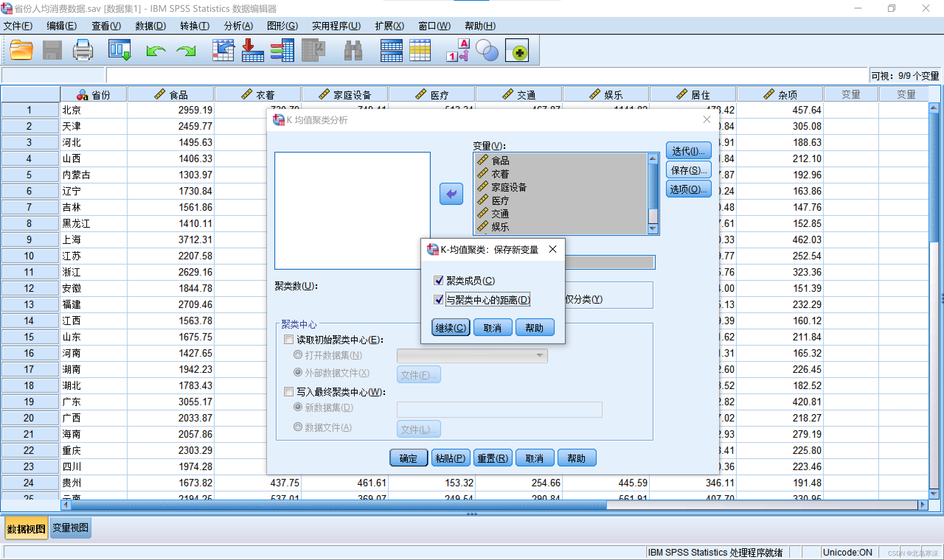Click the cell value 2959.19 for 北京
This screenshot has height=560, width=944.
point(171,110)
